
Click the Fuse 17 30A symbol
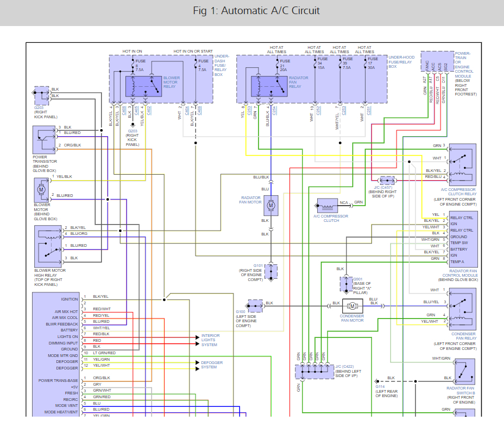pos(366,63)
